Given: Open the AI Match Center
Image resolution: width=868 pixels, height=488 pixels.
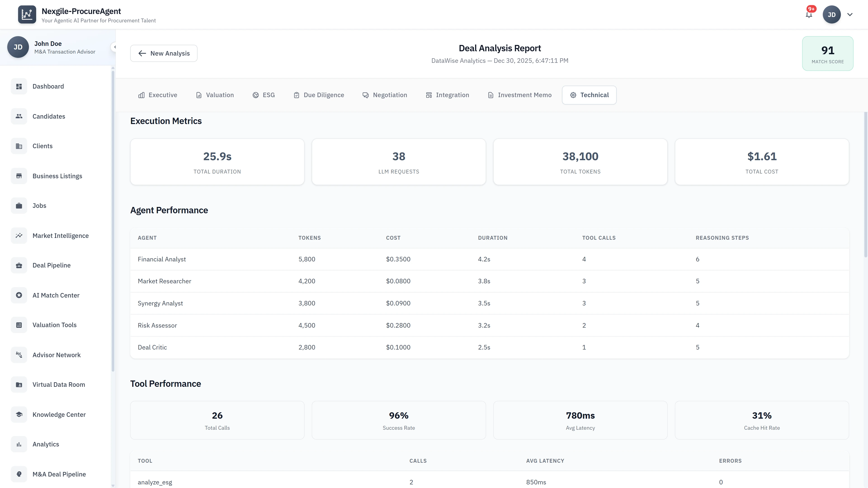Looking at the screenshot, I should [56, 295].
